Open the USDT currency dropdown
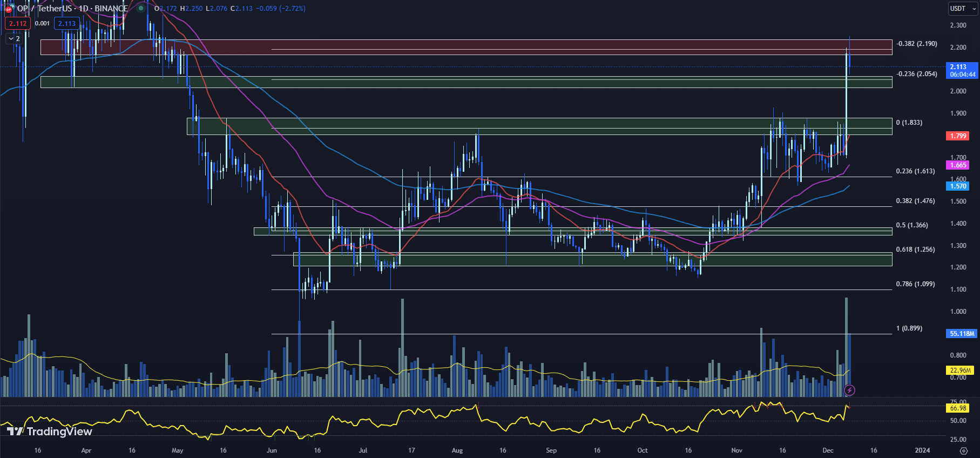 point(962,9)
